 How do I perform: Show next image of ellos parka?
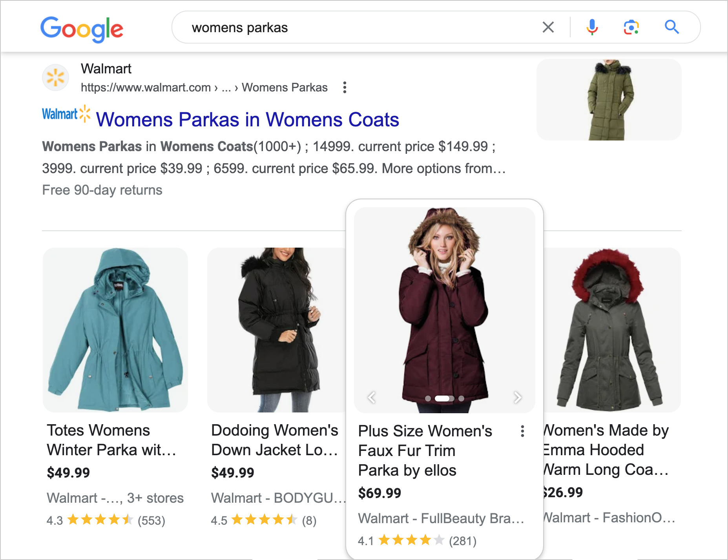pos(518,398)
